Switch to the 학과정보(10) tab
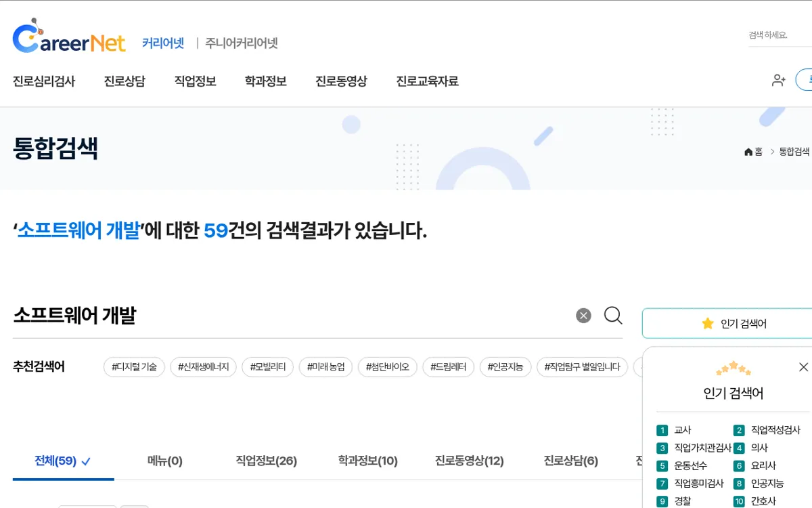 (x=367, y=461)
